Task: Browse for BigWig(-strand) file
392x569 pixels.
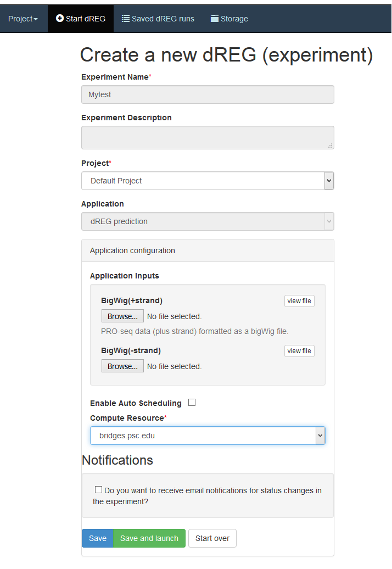Action: [x=122, y=366]
